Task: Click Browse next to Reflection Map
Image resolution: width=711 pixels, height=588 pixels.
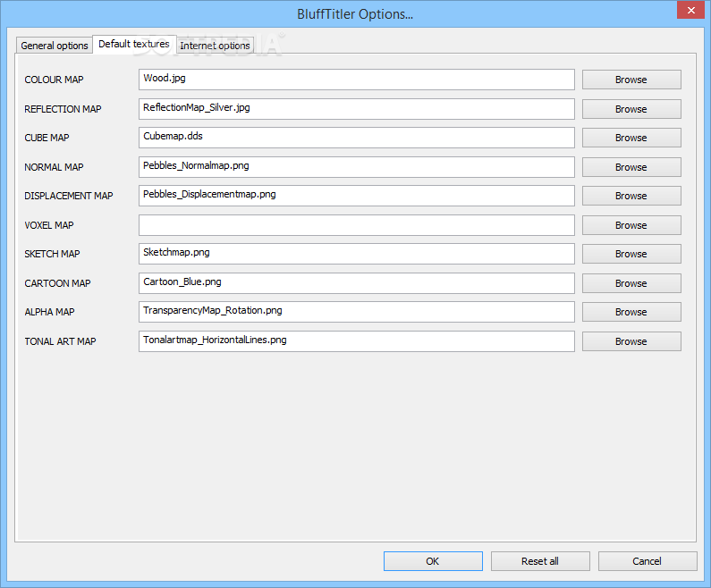Action: tap(631, 109)
